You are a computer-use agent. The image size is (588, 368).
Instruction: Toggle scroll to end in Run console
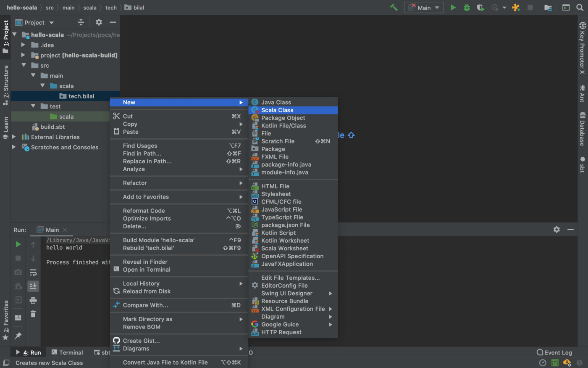point(33,286)
